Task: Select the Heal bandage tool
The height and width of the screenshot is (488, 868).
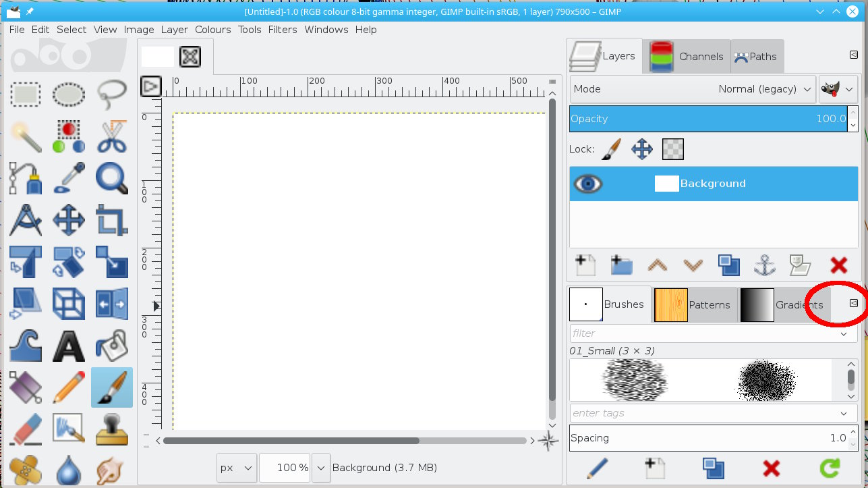Action: point(26,470)
